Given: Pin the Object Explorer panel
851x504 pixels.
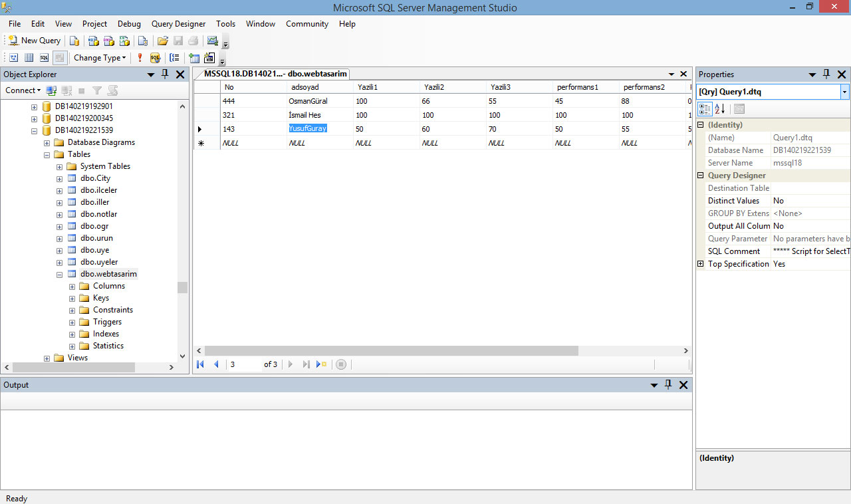Looking at the screenshot, I should [165, 74].
